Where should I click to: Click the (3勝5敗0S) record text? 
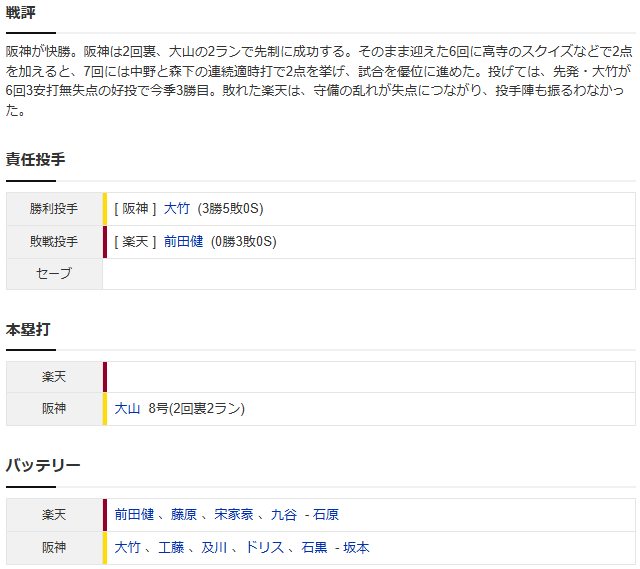[x=231, y=209]
